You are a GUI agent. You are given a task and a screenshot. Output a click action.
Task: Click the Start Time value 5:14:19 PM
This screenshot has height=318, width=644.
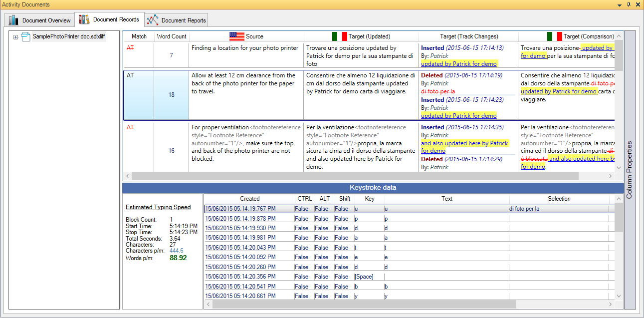[184, 226]
